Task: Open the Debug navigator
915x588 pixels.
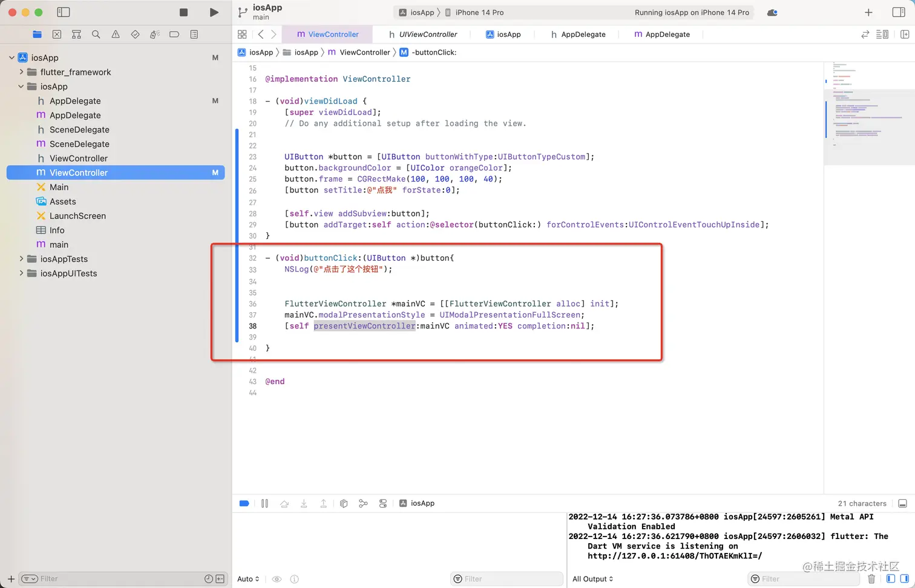Action: tap(155, 34)
